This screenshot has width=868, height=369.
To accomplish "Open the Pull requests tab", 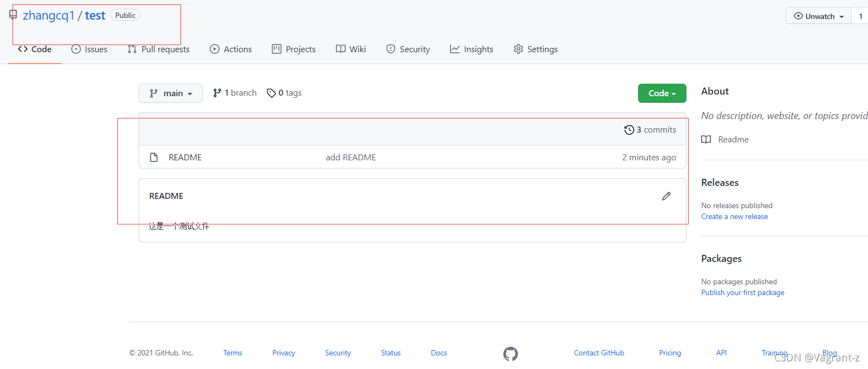I will click(159, 49).
